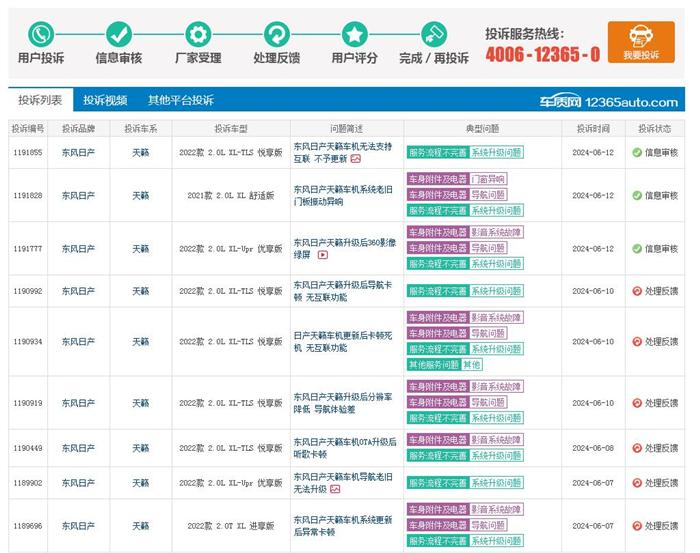Click the 问题简述 column header

coord(346,129)
